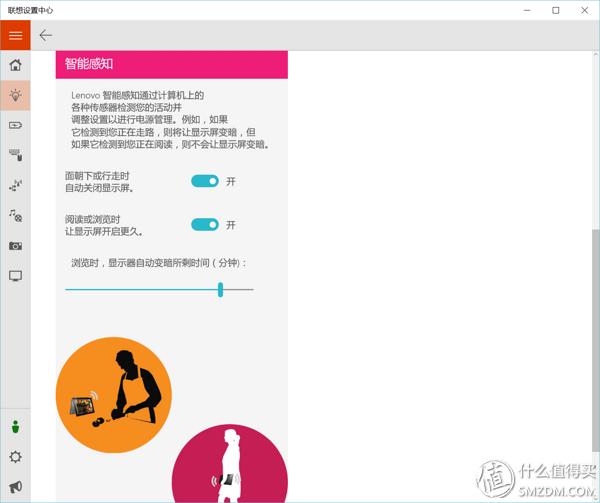This screenshot has height=503, width=600.
Task: Click the slider track right of the thumb
Action: [x=238, y=290]
